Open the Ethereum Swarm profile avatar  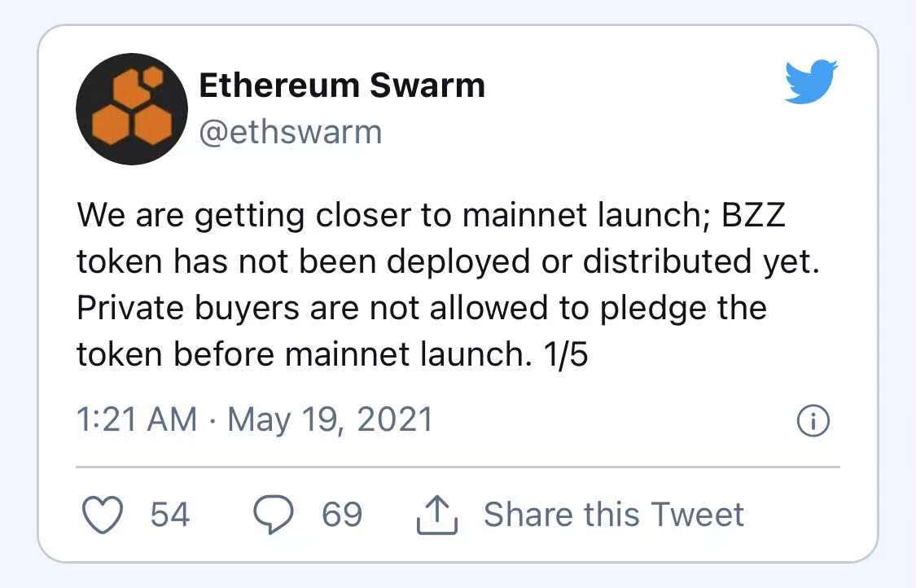point(132,109)
